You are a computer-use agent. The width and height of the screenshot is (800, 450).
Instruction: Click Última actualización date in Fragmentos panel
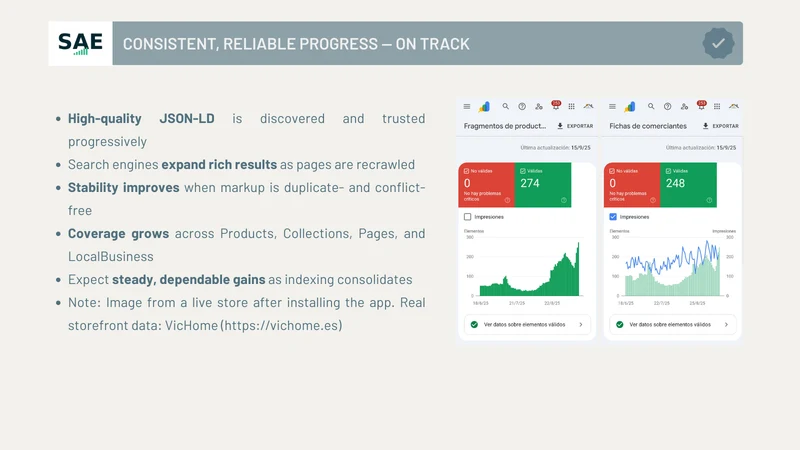click(555, 147)
